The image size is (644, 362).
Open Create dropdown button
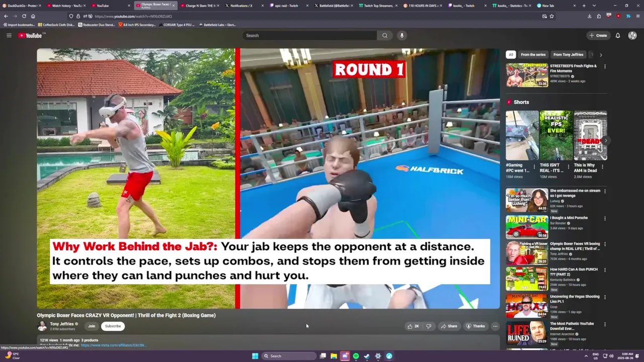point(598,35)
